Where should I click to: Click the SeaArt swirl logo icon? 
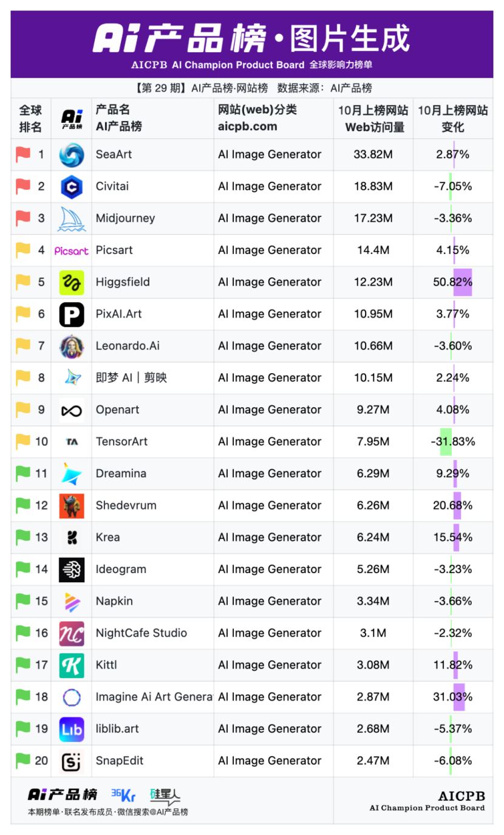(72, 155)
